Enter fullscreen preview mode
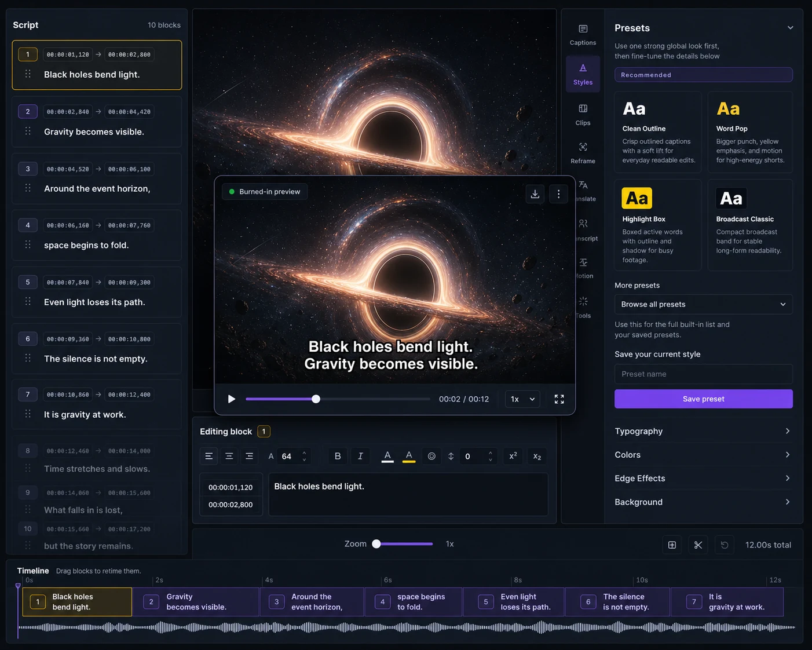Screen dimensions: 812x650 point(559,399)
